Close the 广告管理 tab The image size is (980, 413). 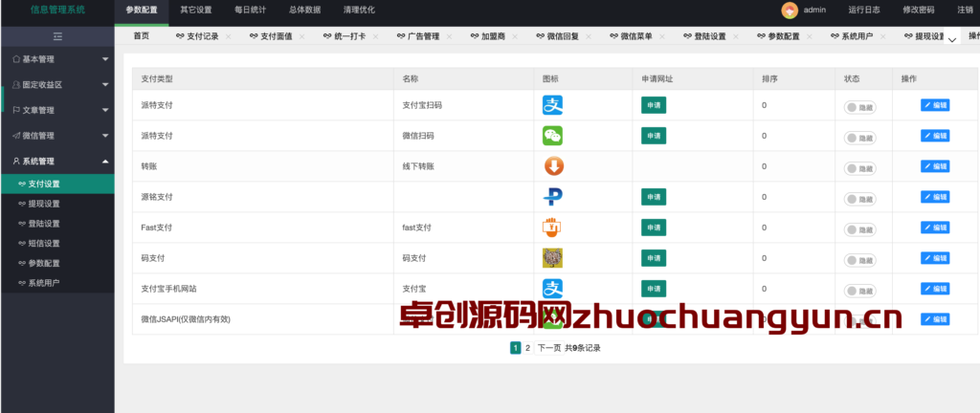(450, 37)
